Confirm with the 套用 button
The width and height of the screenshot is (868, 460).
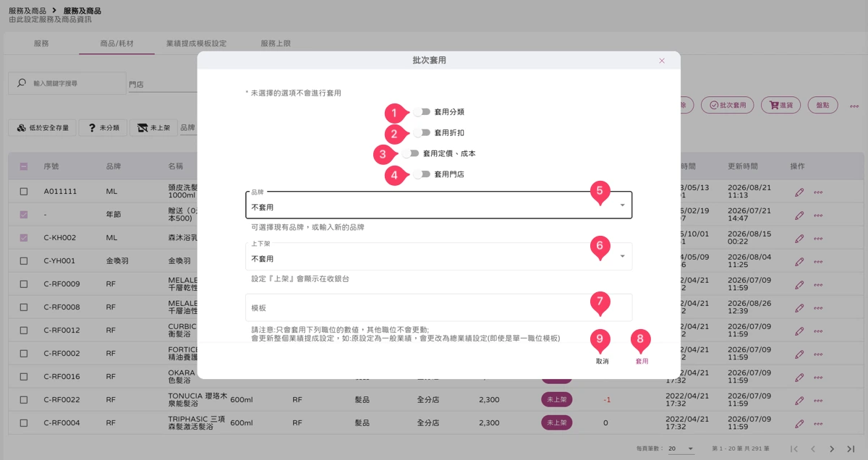[x=642, y=361]
